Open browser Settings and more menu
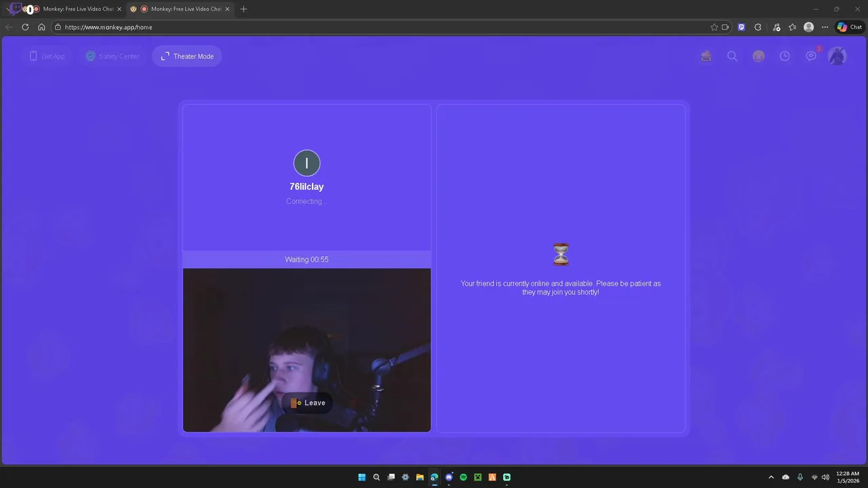This screenshot has width=868, height=488. [x=825, y=27]
